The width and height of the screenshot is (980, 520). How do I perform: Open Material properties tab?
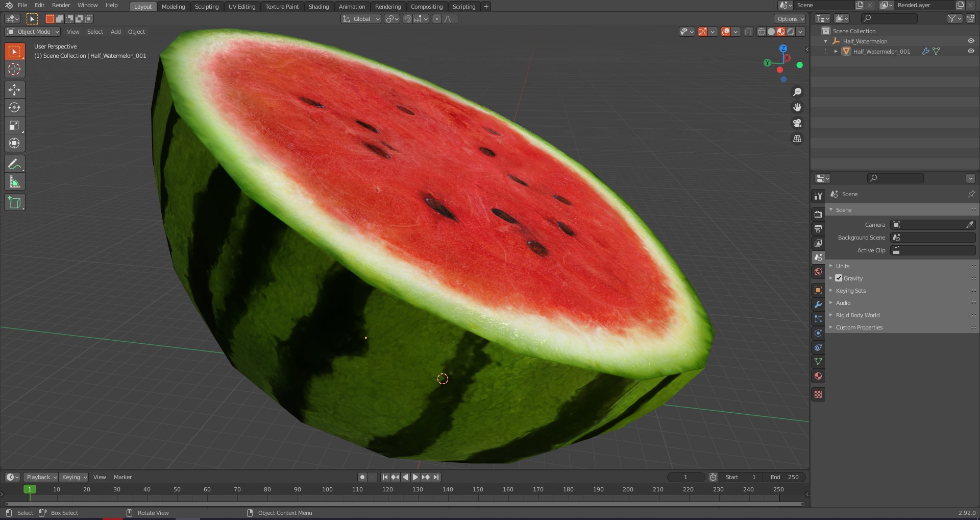point(818,376)
